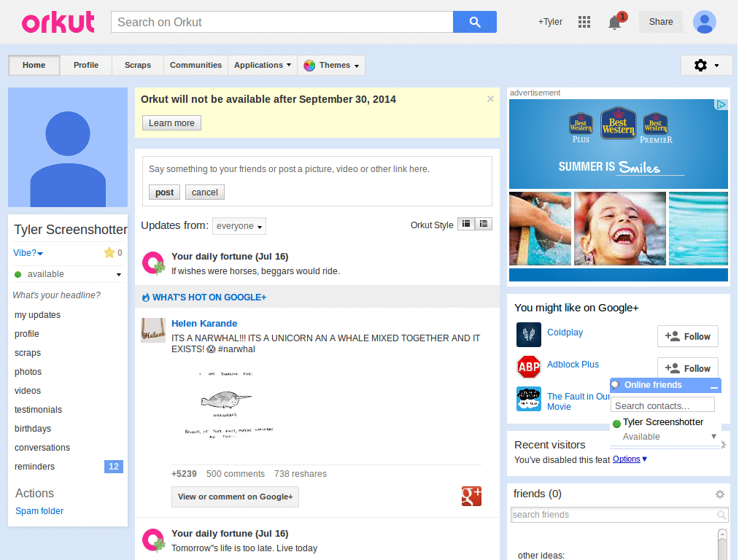
Task: Click the Coldplay profile icon
Action: (528, 335)
